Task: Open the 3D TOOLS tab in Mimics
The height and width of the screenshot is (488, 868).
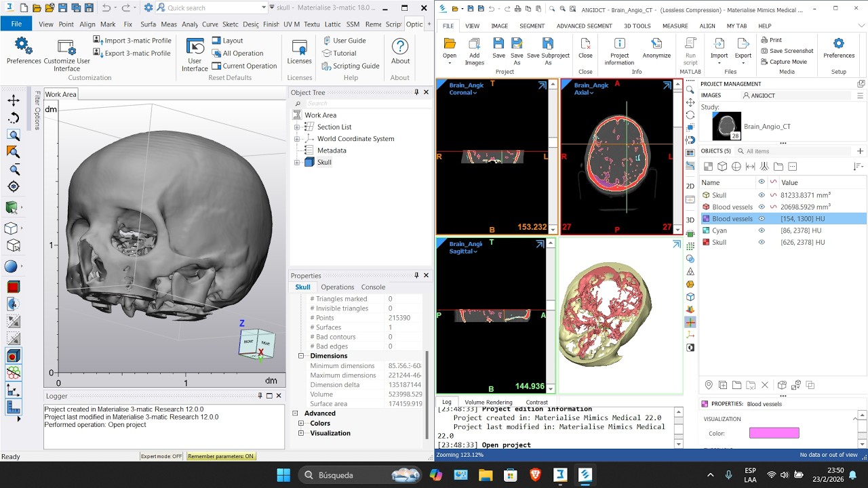Action: [x=637, y=26]
